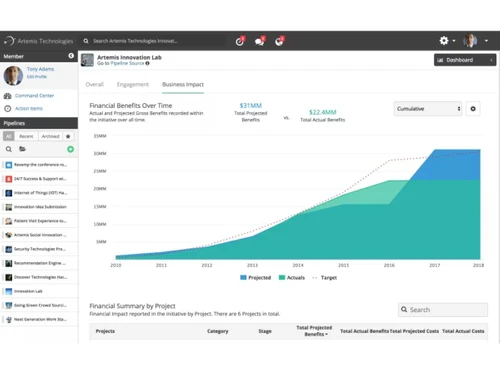
Task: Sort by Total Actual Benefits column
Action: pos(364,331)
